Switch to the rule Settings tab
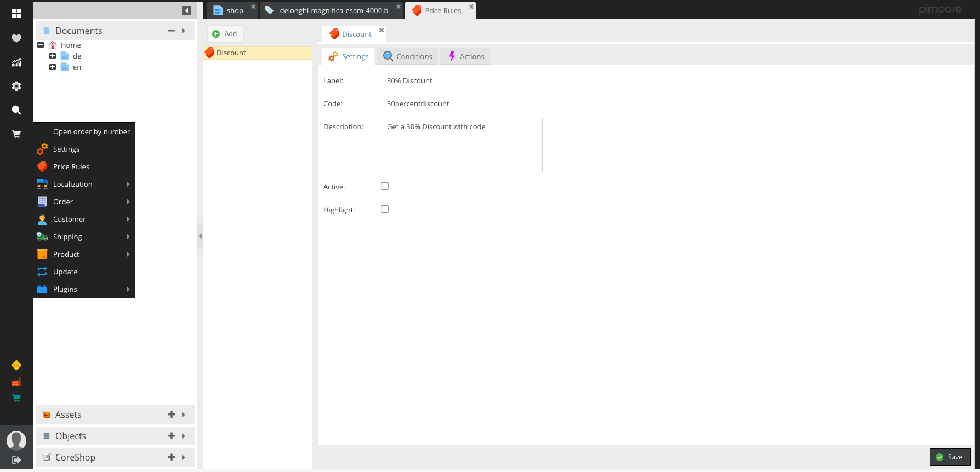 coord(349,56)
